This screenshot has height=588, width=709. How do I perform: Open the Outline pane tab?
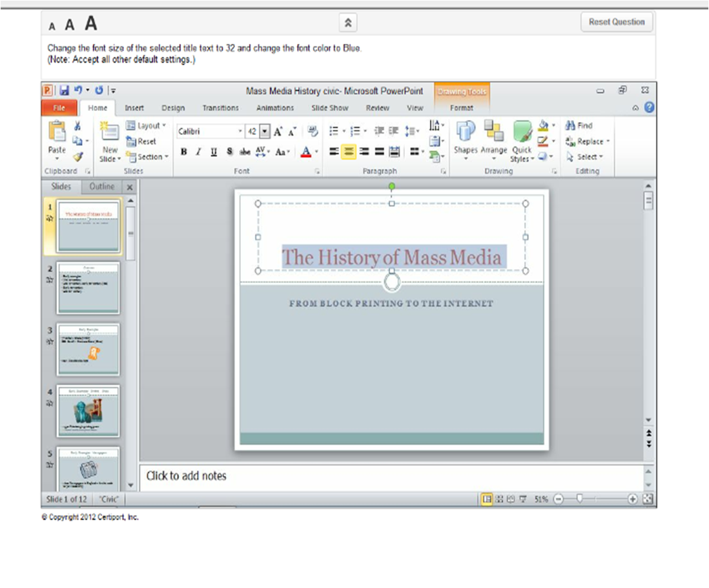101,187
